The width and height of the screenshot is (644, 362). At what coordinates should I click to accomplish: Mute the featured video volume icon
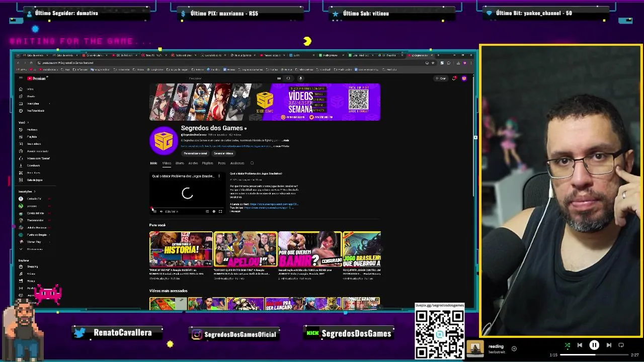(161, 212)
